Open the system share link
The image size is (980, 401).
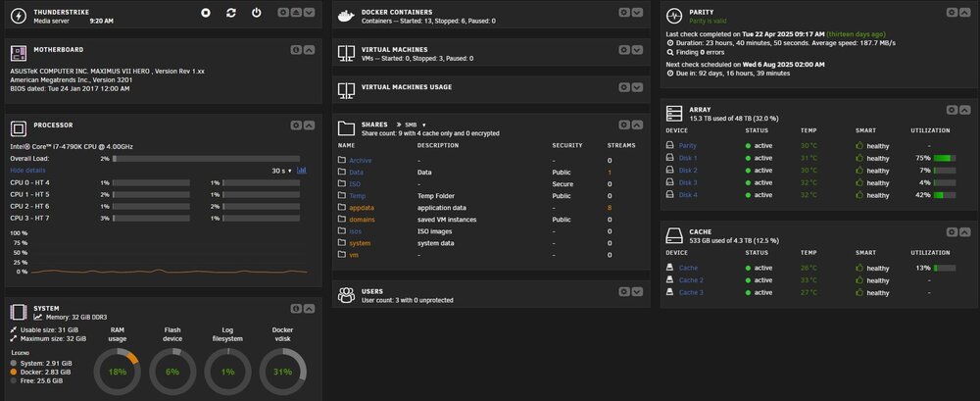click(360, 243)
